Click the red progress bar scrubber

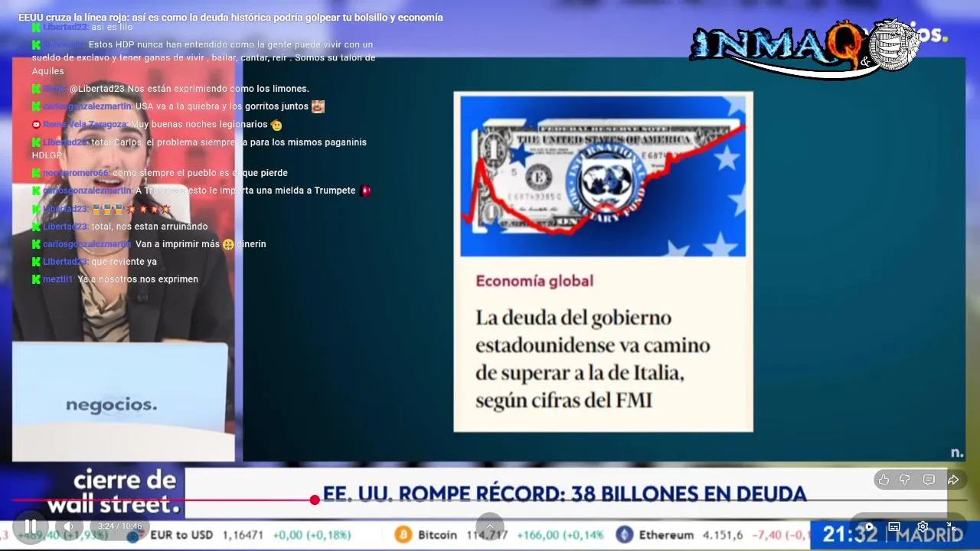pyautogui.click(x=315, y=500)
